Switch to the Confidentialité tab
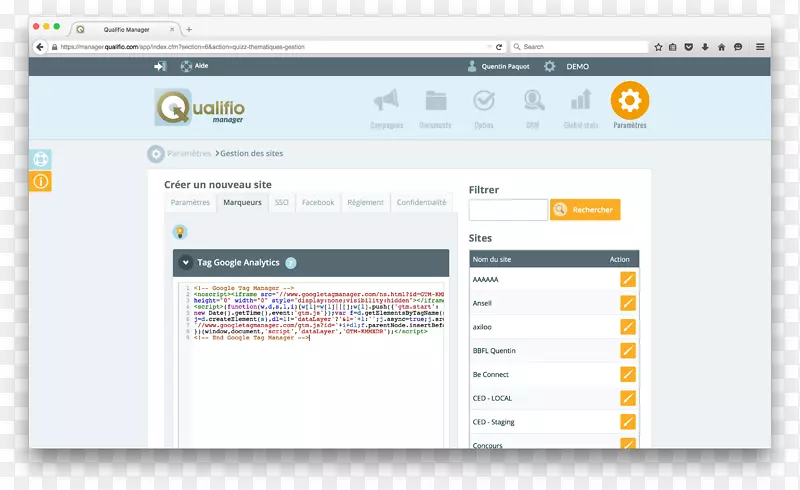The height and width of the screenshot is (490, 800). (421, 203)
